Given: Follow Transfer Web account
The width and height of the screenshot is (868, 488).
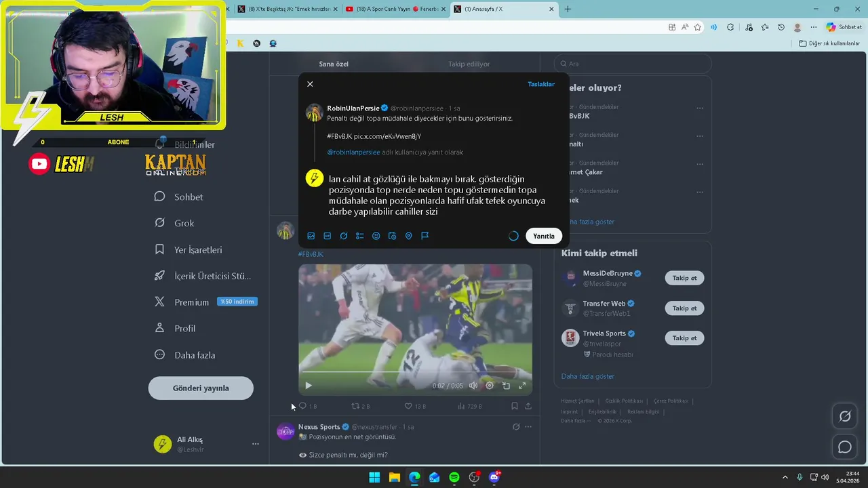Looking at the screenshot, I should (684, 308).
